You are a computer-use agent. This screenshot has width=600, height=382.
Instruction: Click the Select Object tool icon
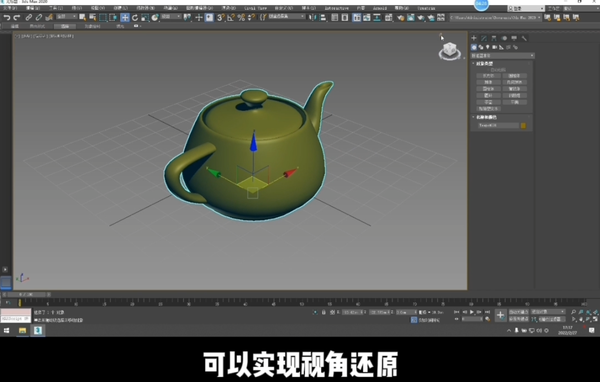click(x=82, y=17)
